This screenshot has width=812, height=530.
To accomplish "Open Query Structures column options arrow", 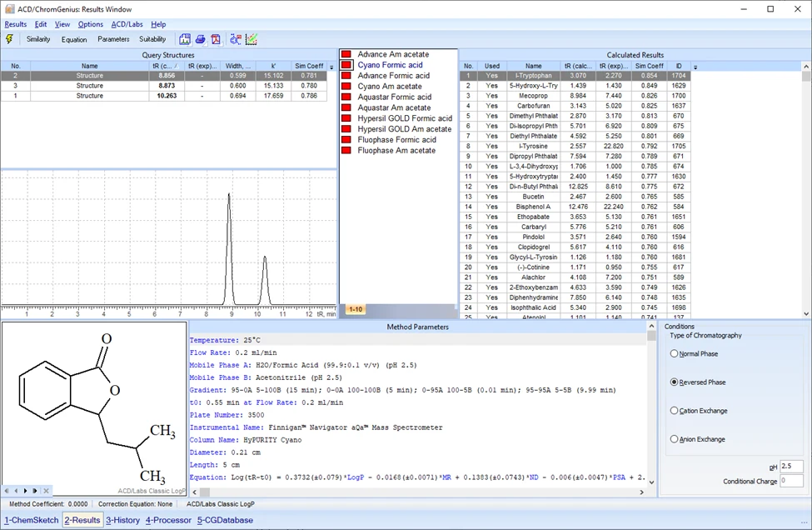I will click(332, 67).
